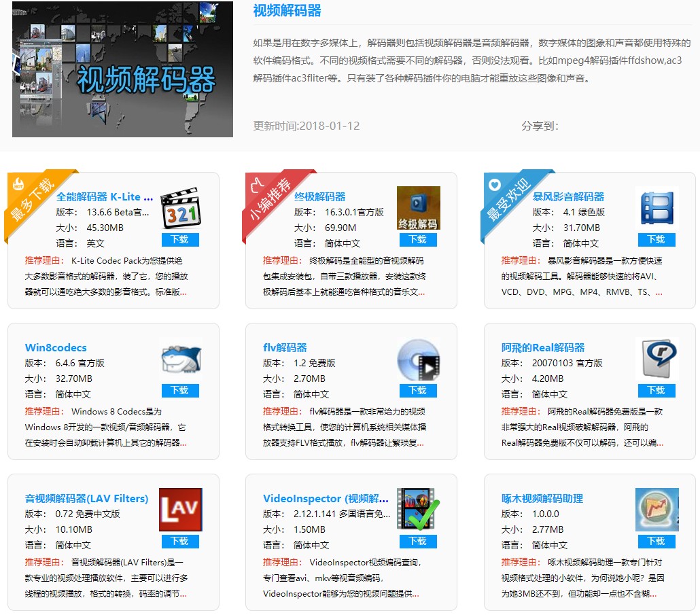This screenshot has width=700, height=615.
Task: Click the 最多下载 orange ribbon badge
Action: tap(33, 198)
